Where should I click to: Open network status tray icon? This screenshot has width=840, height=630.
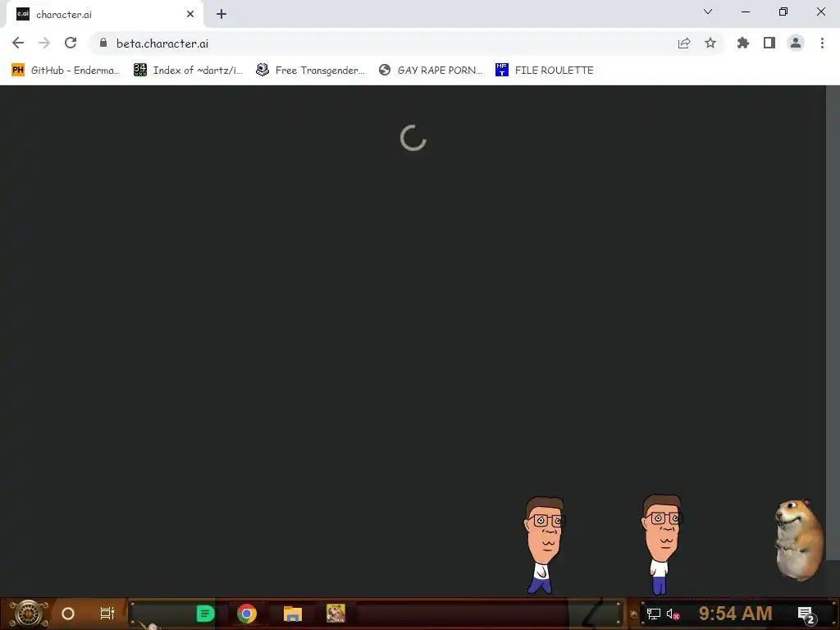[x=654, y=614]
